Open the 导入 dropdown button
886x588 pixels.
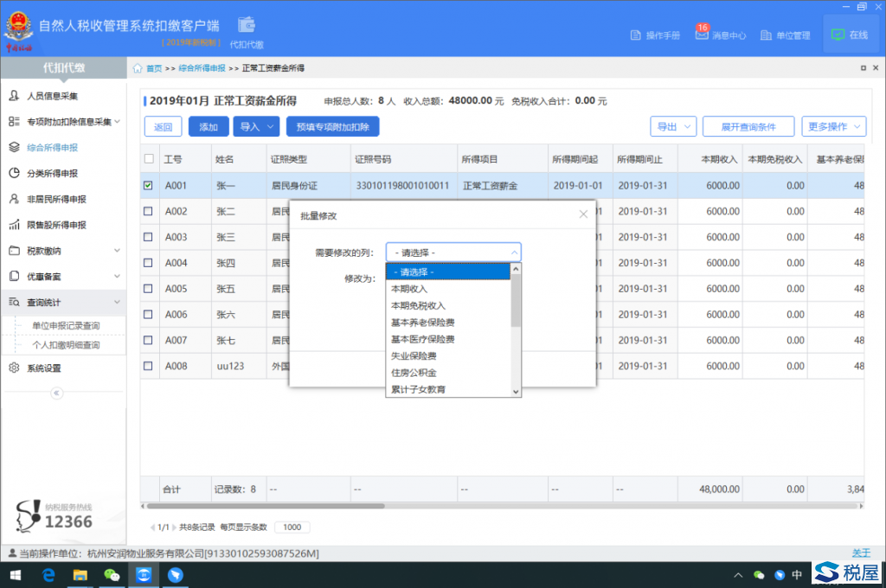(256, 126)
